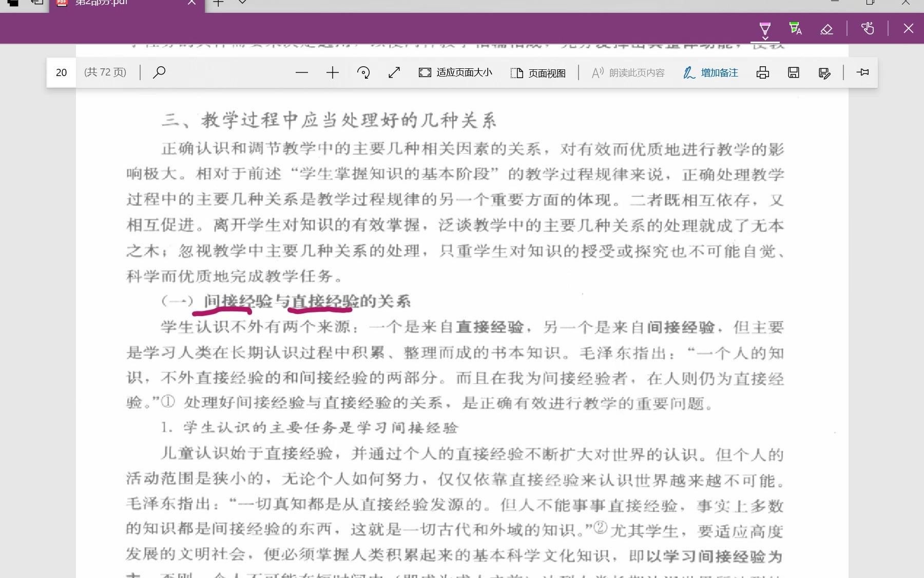Click the save as icon
Screen dimensions: 924x578
point(824,73)
